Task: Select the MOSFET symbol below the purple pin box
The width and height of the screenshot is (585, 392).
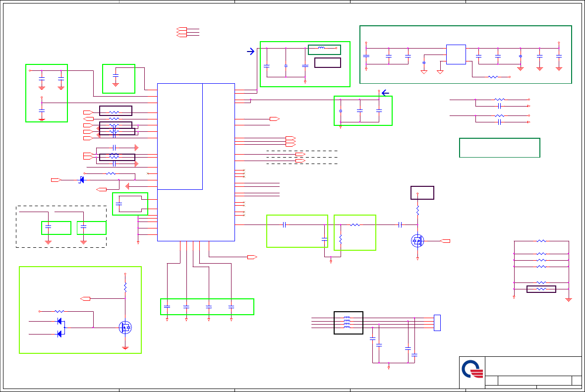Action: 417,241
